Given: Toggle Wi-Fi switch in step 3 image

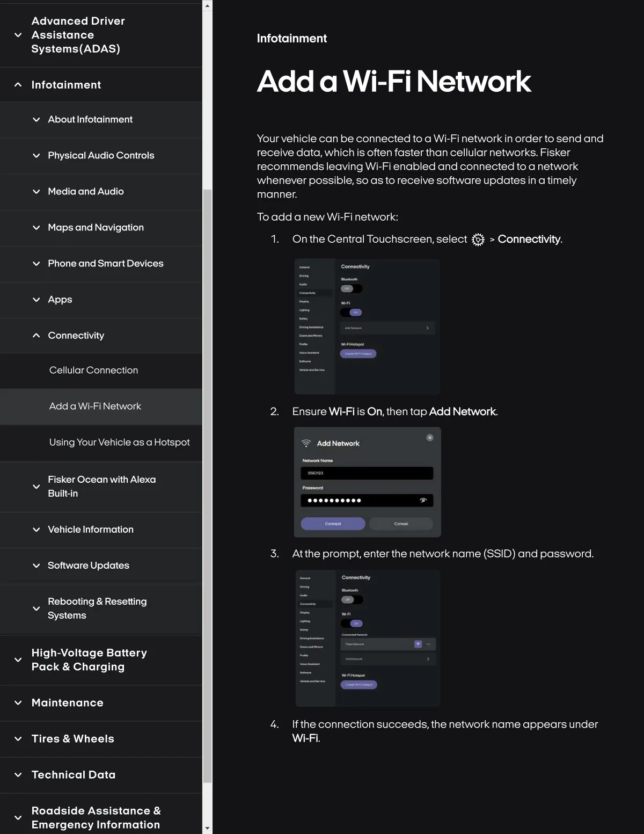Looking at the screenshot, I should (x=352, y=623).
